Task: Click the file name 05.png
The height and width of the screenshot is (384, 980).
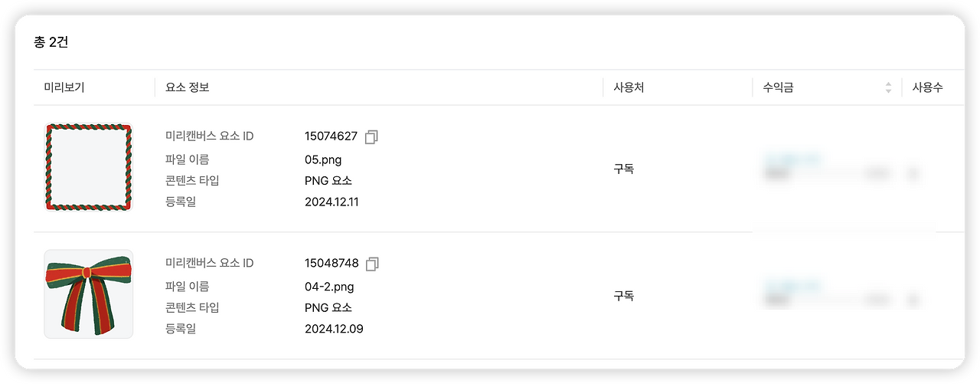Action: [323, 159]
